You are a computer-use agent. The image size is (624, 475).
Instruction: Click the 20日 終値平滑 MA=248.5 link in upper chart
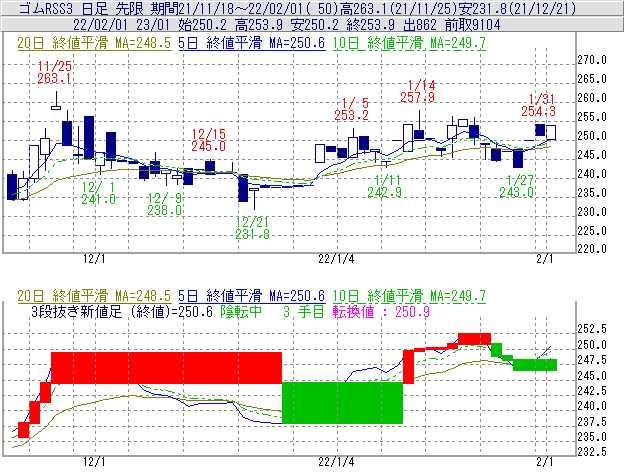94,43
